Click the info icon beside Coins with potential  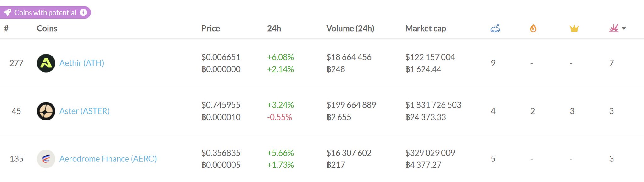[83, 12]
